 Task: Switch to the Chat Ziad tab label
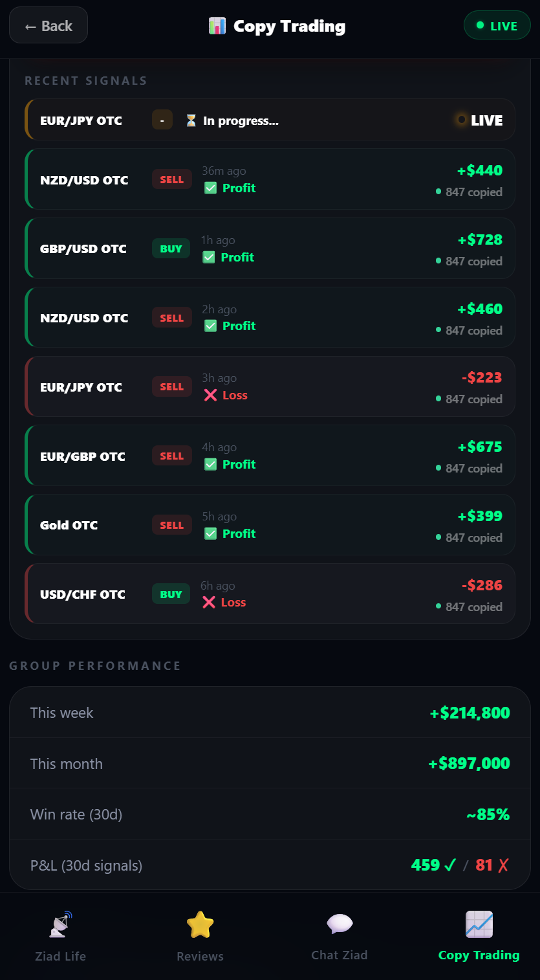(340, 955)
